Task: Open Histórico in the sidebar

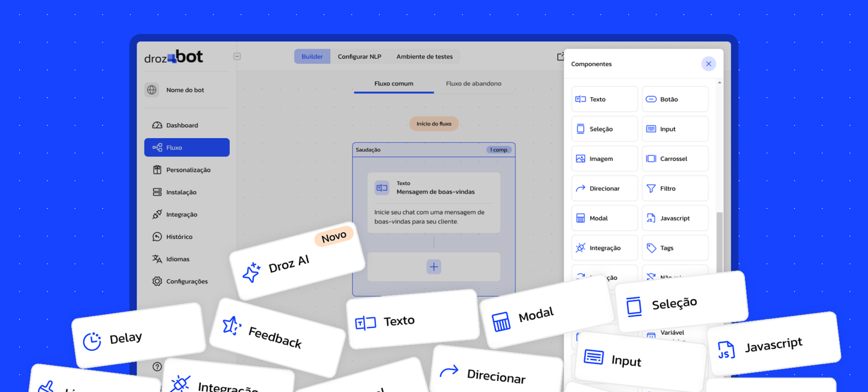Action: pyautogui.click(x=186, y=237)
